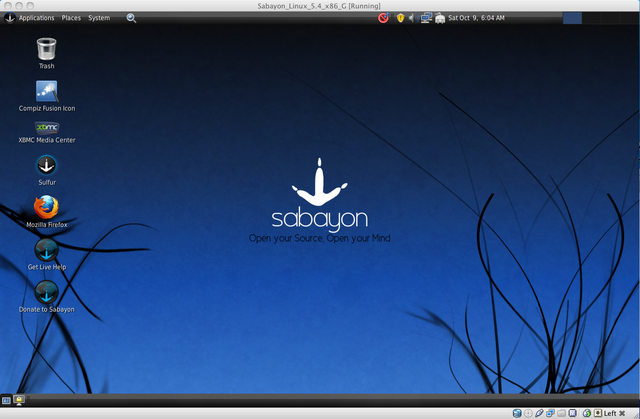Select the Donate to Sabayon launcher

click(47, 297)
